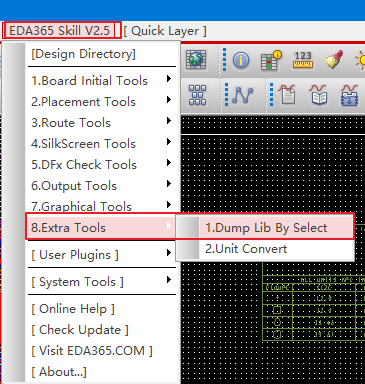Click the 123 ruler measure icon
The image size is (365, 384).
pos(303,60)
